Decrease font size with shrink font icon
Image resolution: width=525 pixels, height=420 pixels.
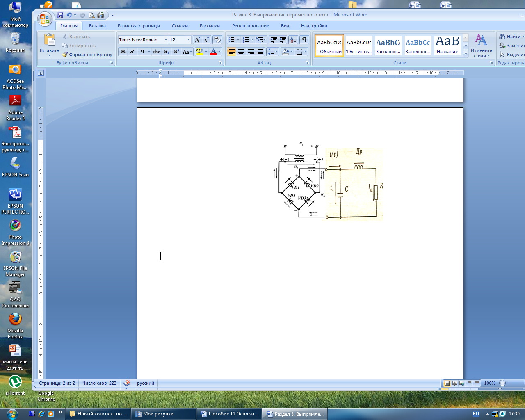(x=206, y=40)
